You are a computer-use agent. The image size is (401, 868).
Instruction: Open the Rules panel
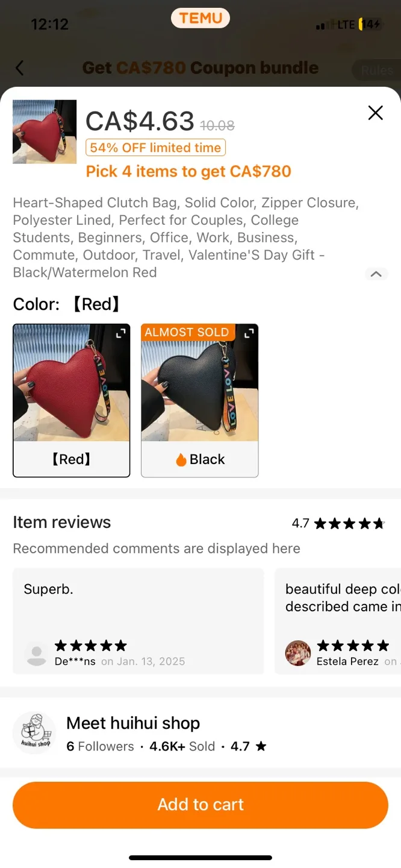(x=378, y=70)
